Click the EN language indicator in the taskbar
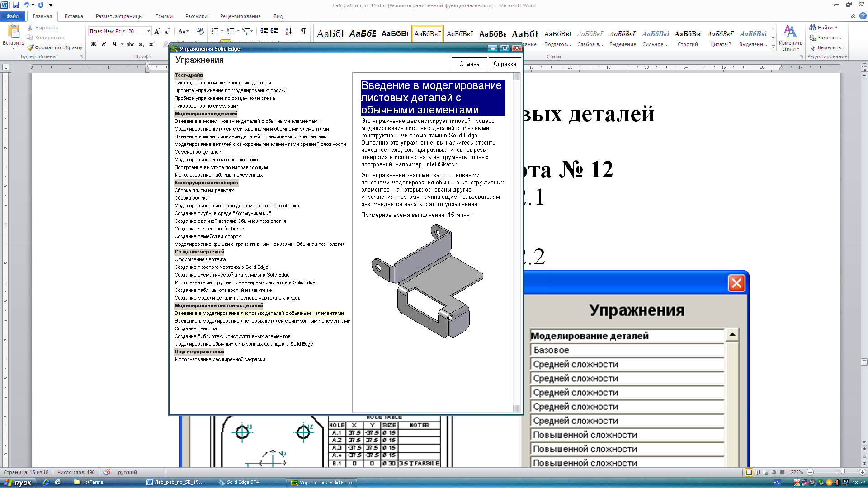This screenshot has width=868, height=488. [x=777, y=483]
